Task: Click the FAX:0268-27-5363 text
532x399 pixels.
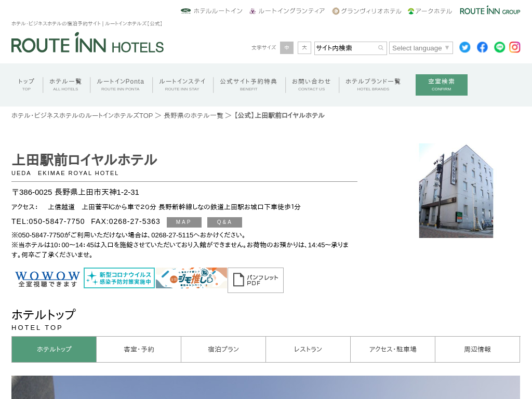Action: [x=126, y=221]
